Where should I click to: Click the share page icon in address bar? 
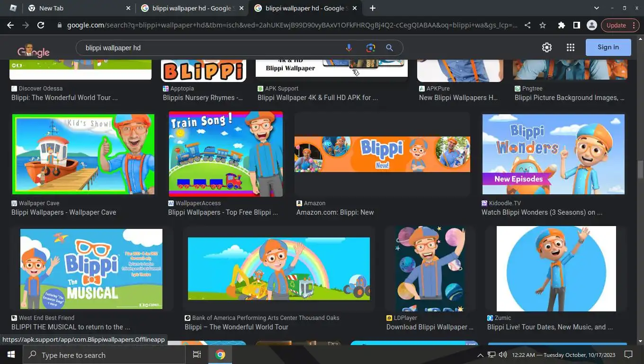tap(528, 25)
